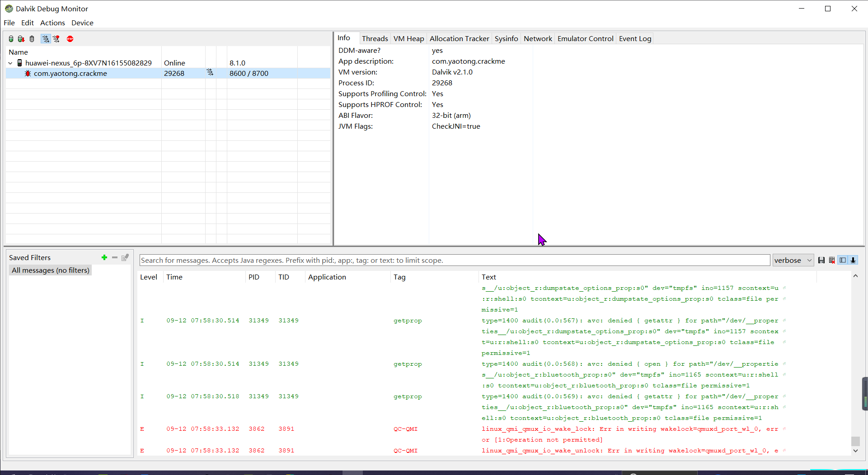Click the 8600 / 8700 port cell
The image size is (868, 475).
(x=249, y=73)
